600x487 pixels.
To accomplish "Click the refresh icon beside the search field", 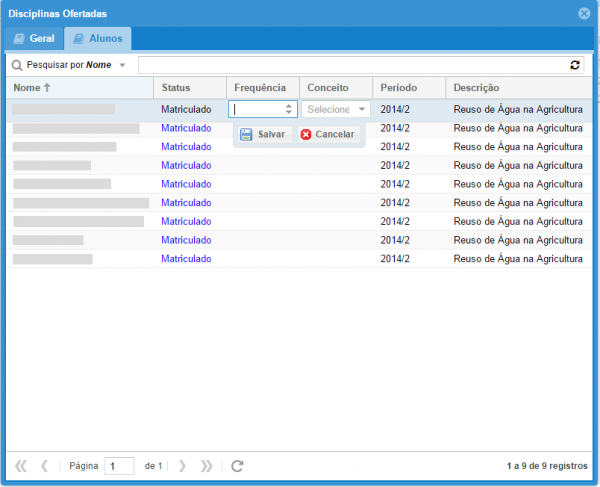I will tap(575, 65).
